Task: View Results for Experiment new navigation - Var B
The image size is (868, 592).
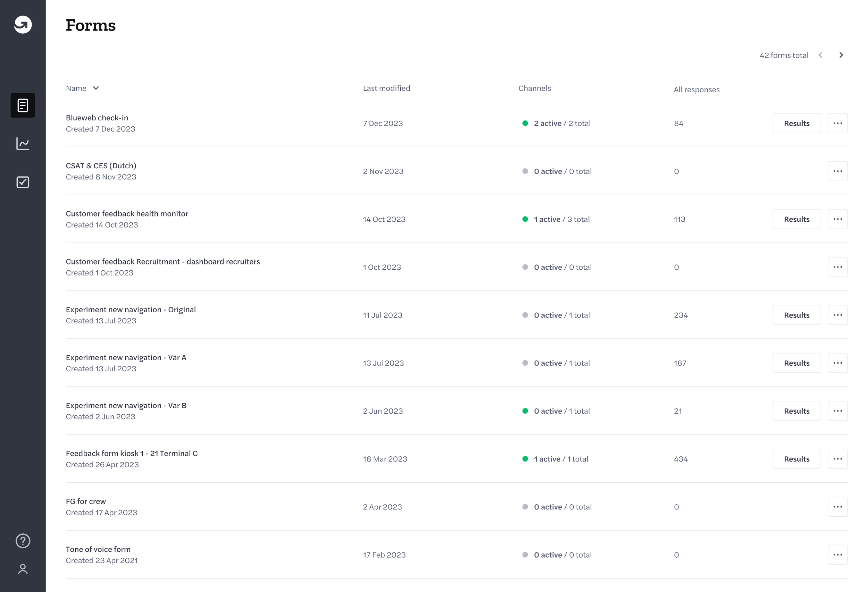Action: coord(797,411)
